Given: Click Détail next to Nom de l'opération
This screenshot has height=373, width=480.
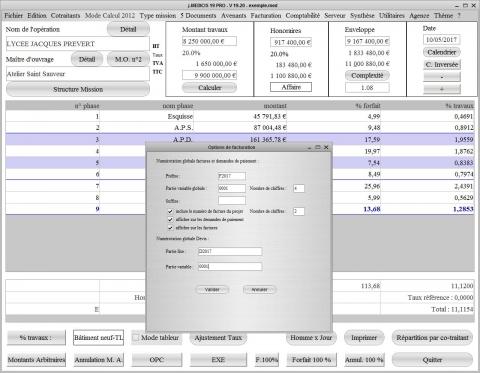Looking at the screenshot, I should pyautogui.click(x=128, y=29).
